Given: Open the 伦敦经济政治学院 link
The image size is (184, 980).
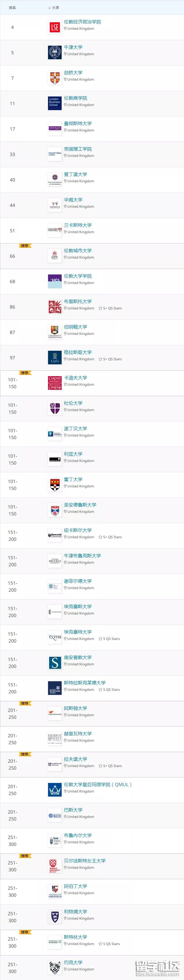Looking at the screenshot, I should pos(82,22).
